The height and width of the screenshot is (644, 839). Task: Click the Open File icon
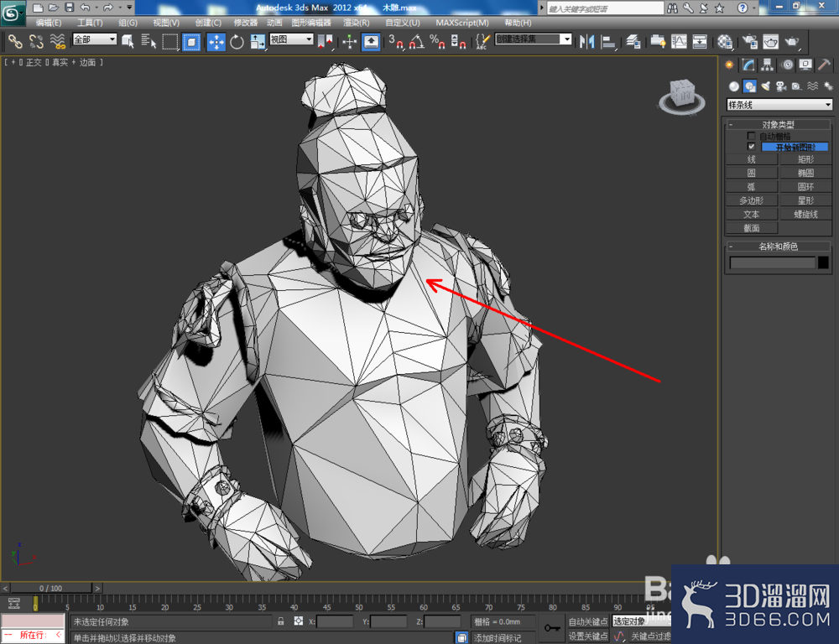point(53,8)
